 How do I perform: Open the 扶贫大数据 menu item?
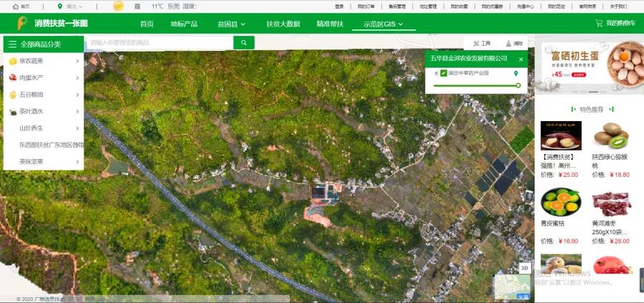(x=283, y=24)
